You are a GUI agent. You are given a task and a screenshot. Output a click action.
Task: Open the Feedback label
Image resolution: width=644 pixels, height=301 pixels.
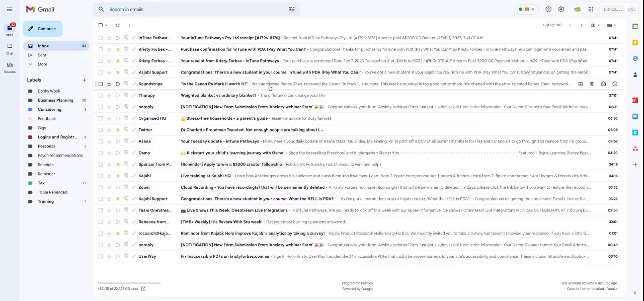(47, 119)
